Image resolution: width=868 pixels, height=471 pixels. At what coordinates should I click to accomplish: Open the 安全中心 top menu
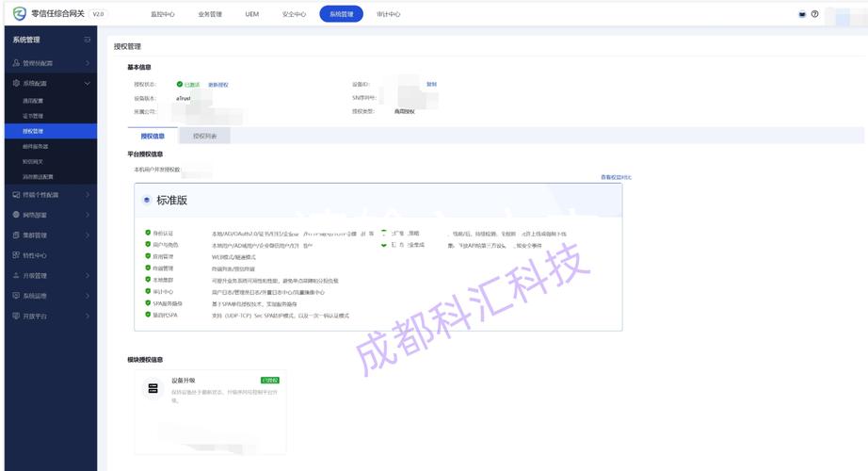pyautogui.click(x=294, y=14)
